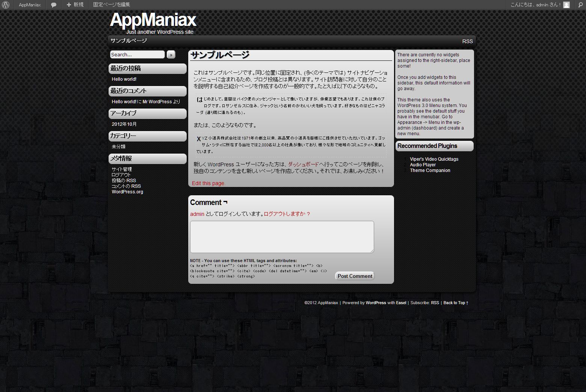Click the ログアウト link in meta widget

pos(121,175)
